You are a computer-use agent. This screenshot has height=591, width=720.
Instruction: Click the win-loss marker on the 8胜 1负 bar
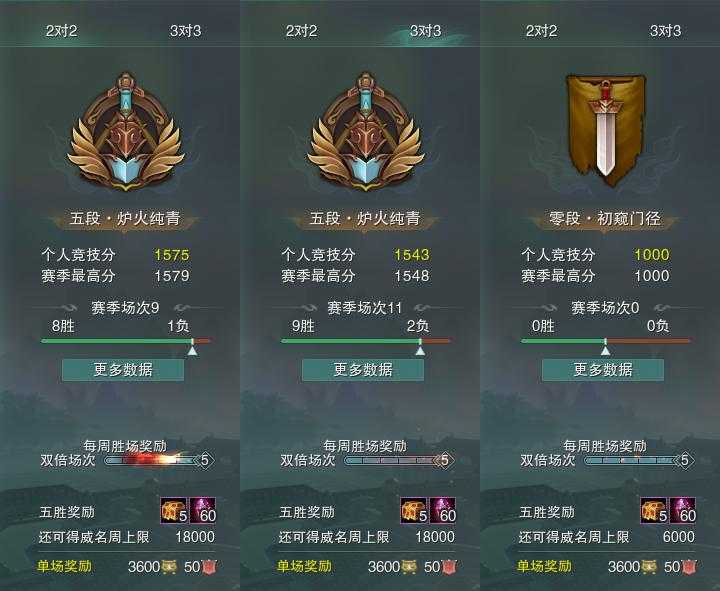[193, 347]
